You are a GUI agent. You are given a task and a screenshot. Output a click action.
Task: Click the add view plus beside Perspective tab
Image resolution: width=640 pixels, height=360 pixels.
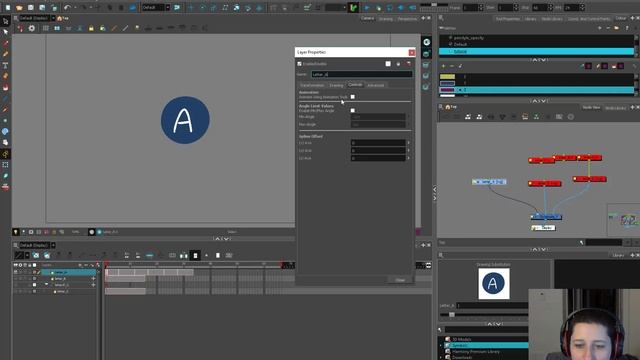point(423,18)
